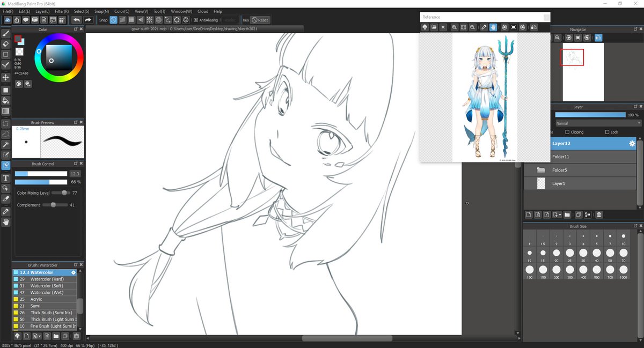This screenshot has width=644, height=348.
Task: Click the brush size value 12.3 field
Action: [75, 174]
